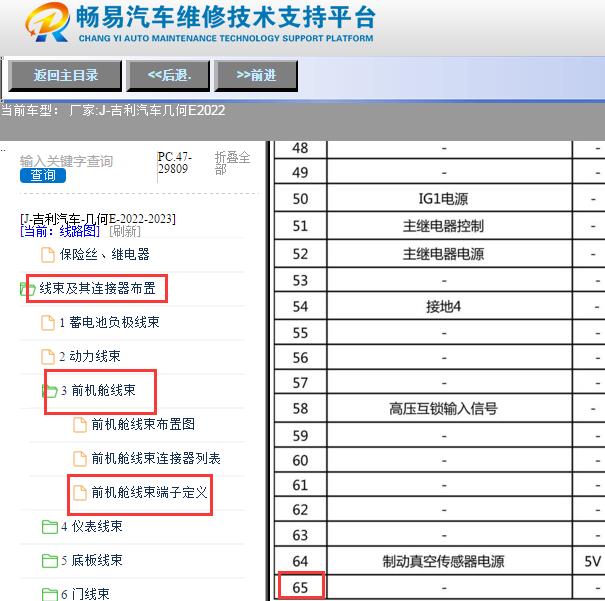The image size is (605, 601).
Task: Click the 返回主目录 button
Action: [65, 76]
